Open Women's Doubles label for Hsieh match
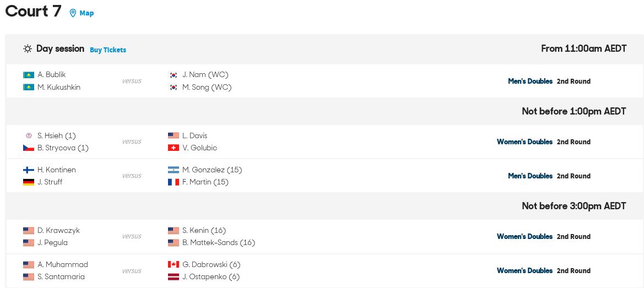644x288 pixels. point(525,142)
